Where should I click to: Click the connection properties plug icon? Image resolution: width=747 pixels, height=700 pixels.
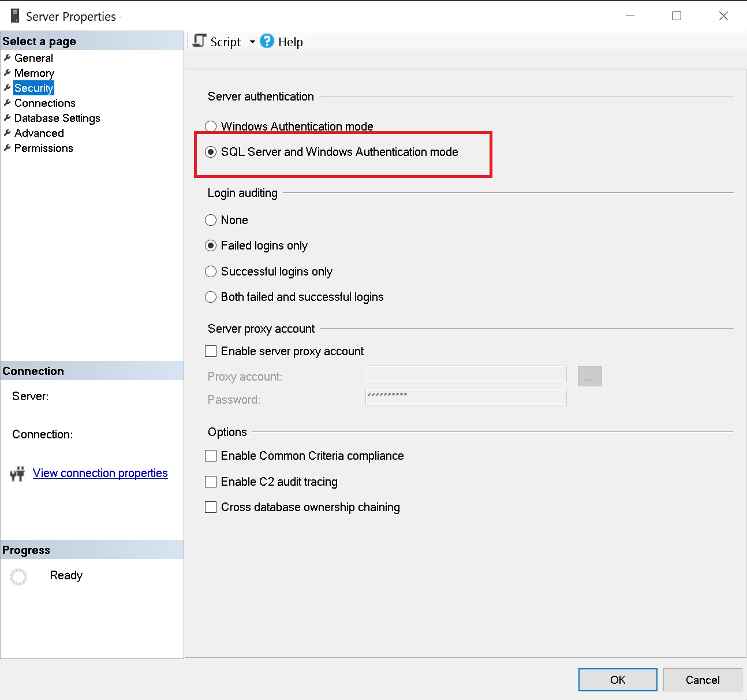click(x=17, y=474)
